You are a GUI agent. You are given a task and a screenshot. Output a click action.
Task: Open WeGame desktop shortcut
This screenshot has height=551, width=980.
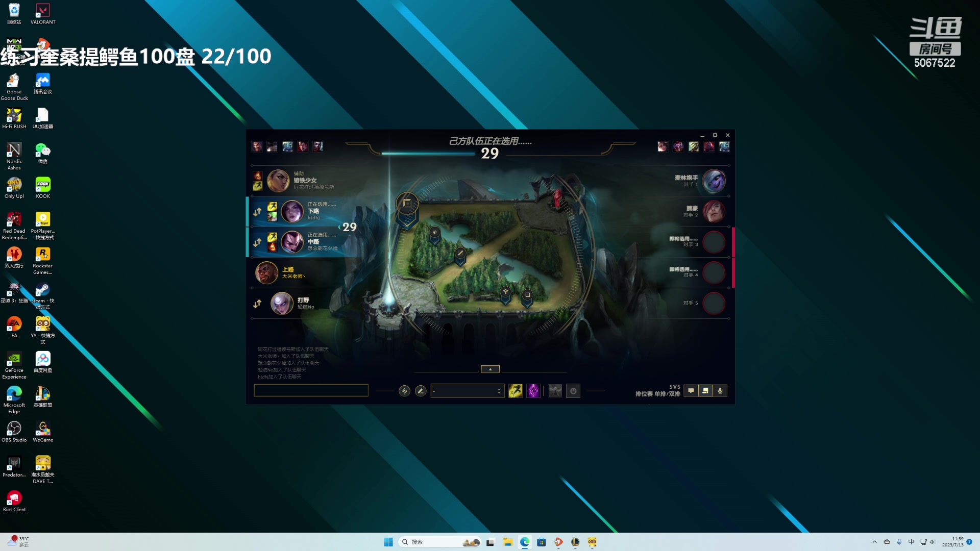[x=43, y=432]
